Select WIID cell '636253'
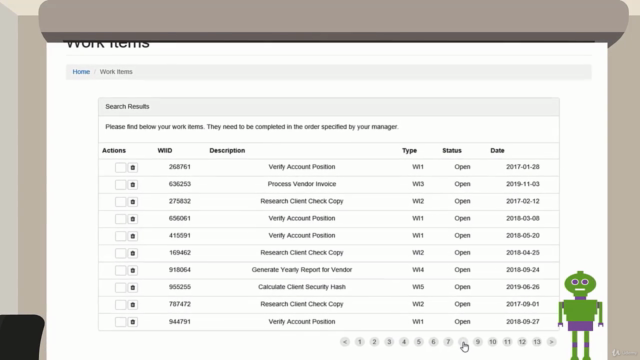Viewport: 640px width, 360px height. (x=180, y=184)
